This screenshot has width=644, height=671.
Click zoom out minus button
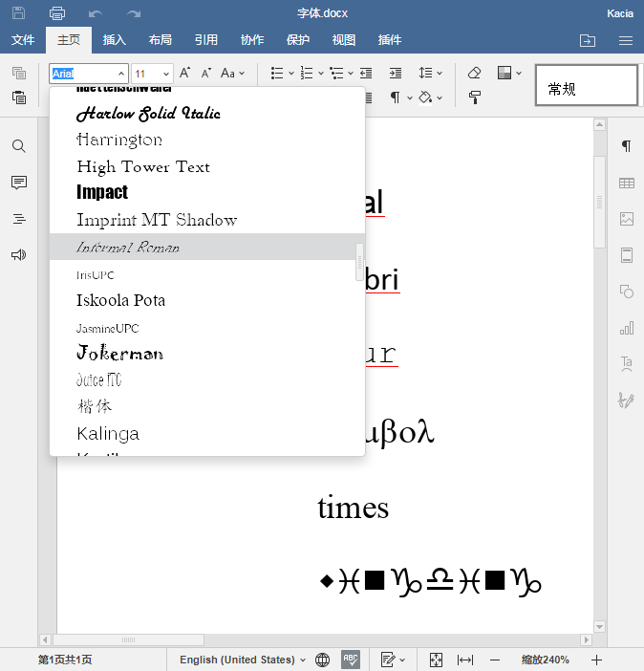[495, 660]
